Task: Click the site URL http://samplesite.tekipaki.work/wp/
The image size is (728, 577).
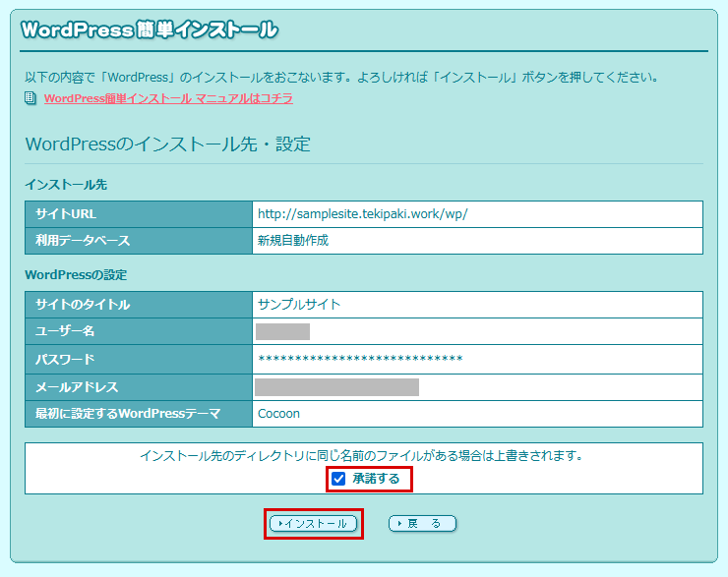Action: click(370, 213)
